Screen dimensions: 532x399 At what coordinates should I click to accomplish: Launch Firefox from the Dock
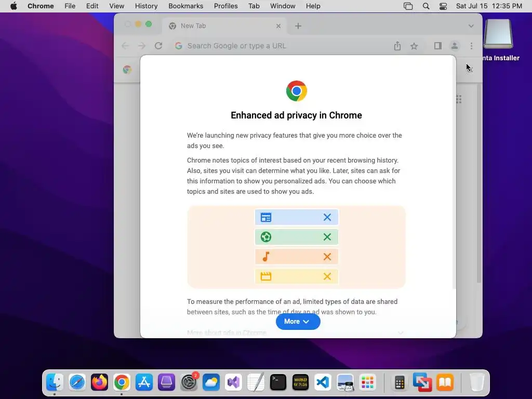pyautogui.click(x=99, y=382)
